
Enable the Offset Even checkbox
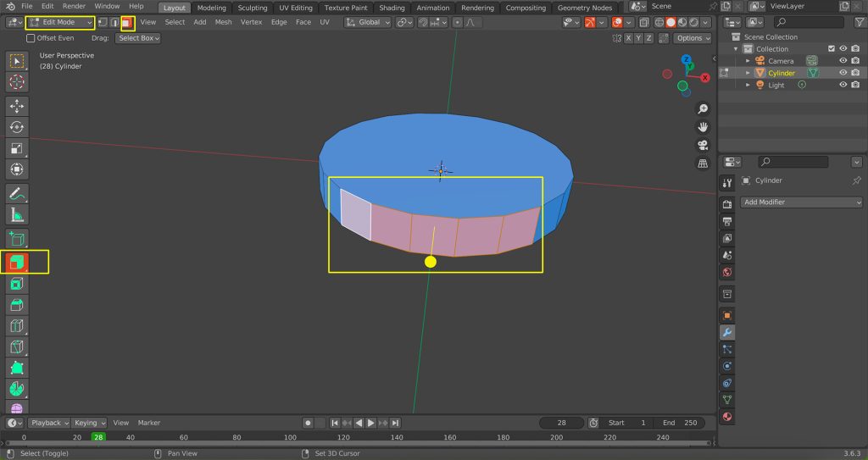point(31,38)
